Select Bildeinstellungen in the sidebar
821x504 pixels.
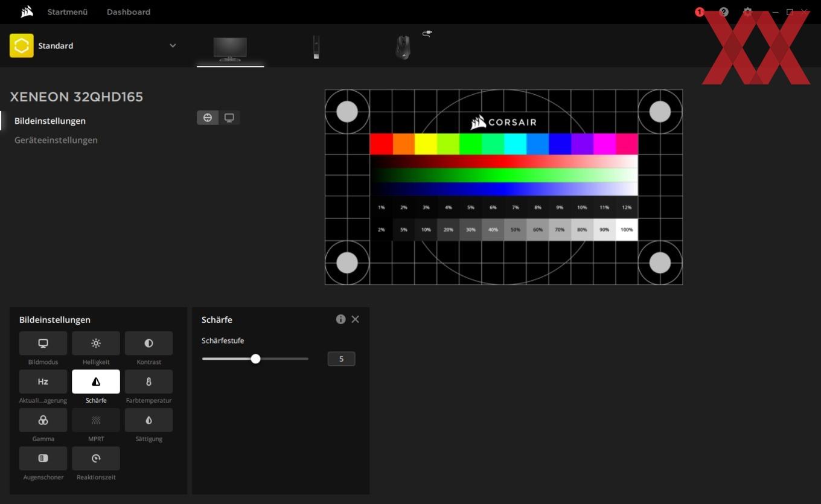pos(50,121)
